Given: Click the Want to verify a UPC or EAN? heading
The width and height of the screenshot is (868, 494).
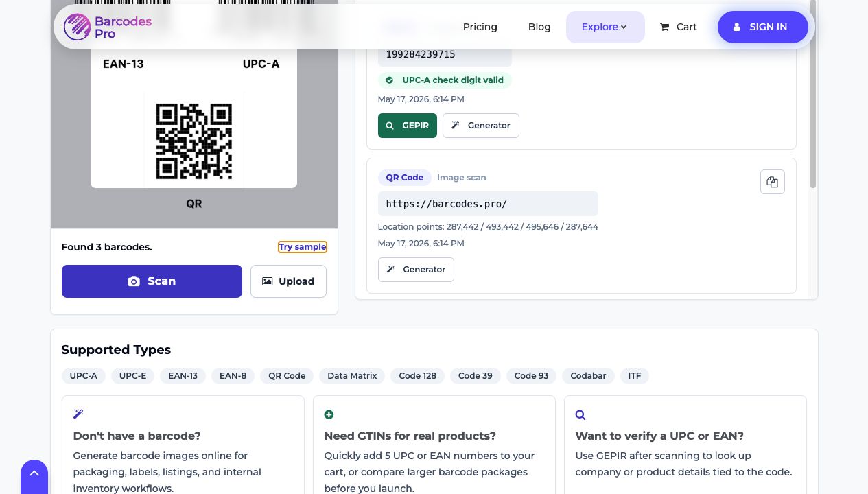Looking at the screenshot, I should [659, 436].
